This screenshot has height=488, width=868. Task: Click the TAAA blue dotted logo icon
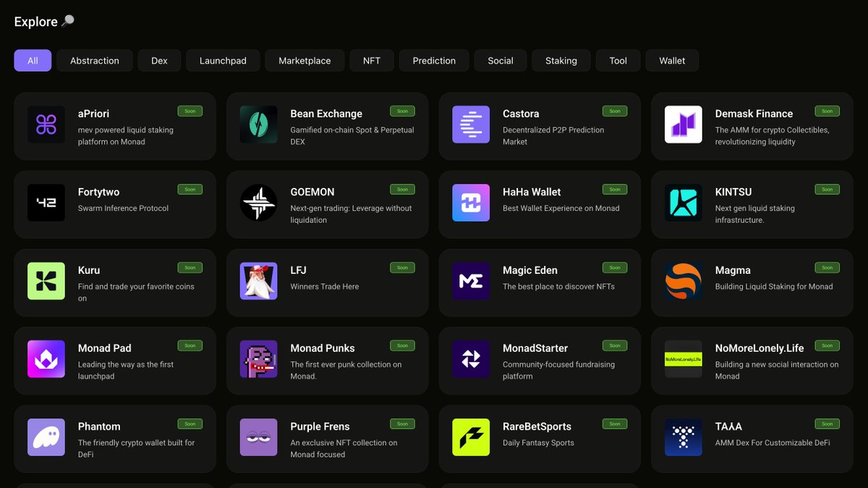pos(684,437)
